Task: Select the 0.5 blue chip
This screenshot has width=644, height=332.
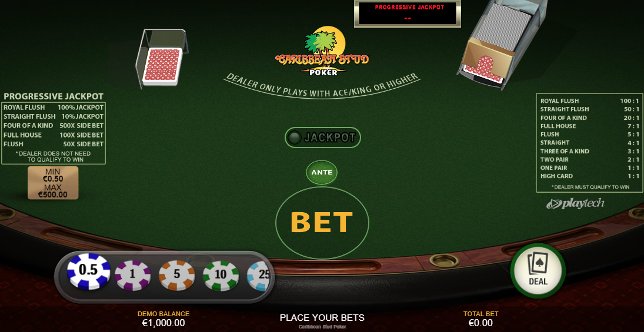Action: pyautogui.click(x=89, y=272)
